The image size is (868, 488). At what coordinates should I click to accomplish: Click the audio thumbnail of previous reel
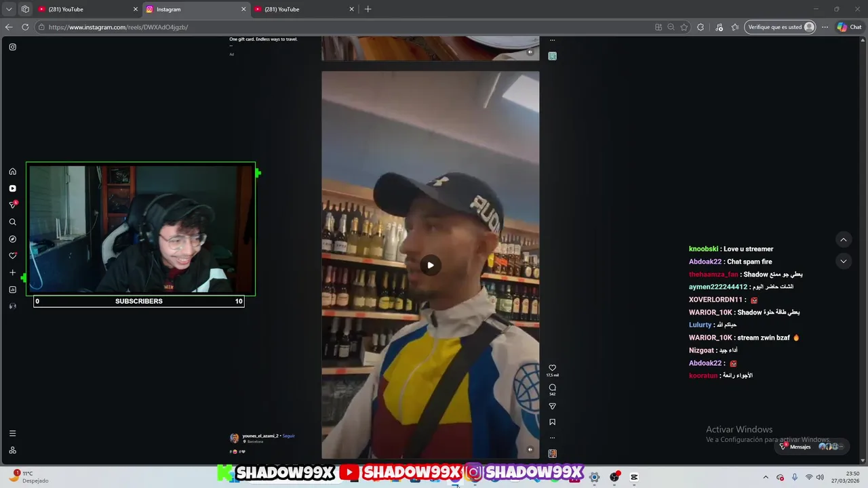click(x=552, y=56)
